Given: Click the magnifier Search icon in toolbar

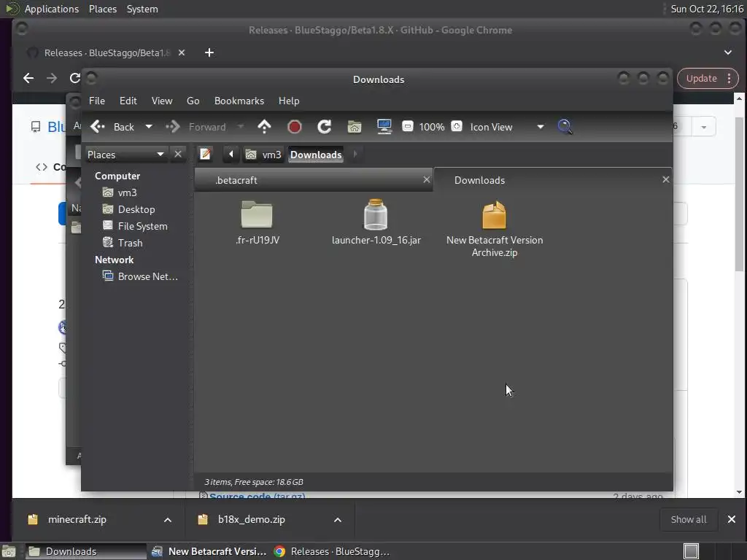Looking at the screenshot, I should point(565,127).
